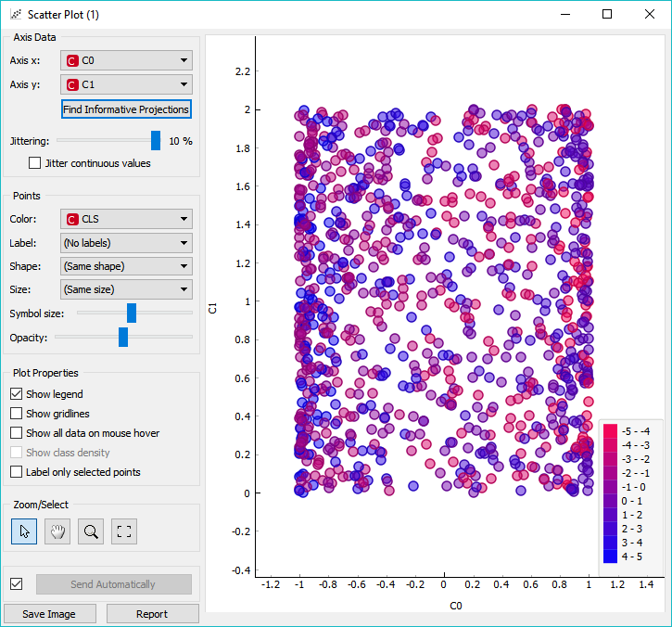Activate the hand pan tool

[x=57, y=531]
